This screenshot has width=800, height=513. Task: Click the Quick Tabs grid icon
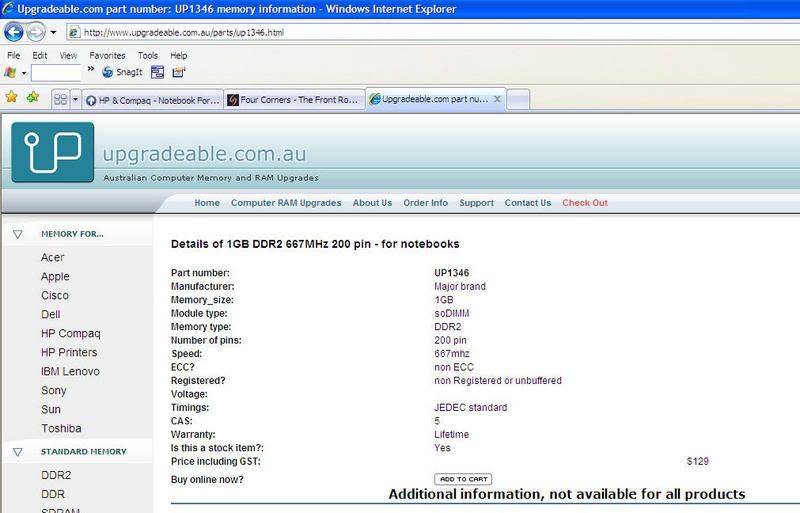pos(61,100)
